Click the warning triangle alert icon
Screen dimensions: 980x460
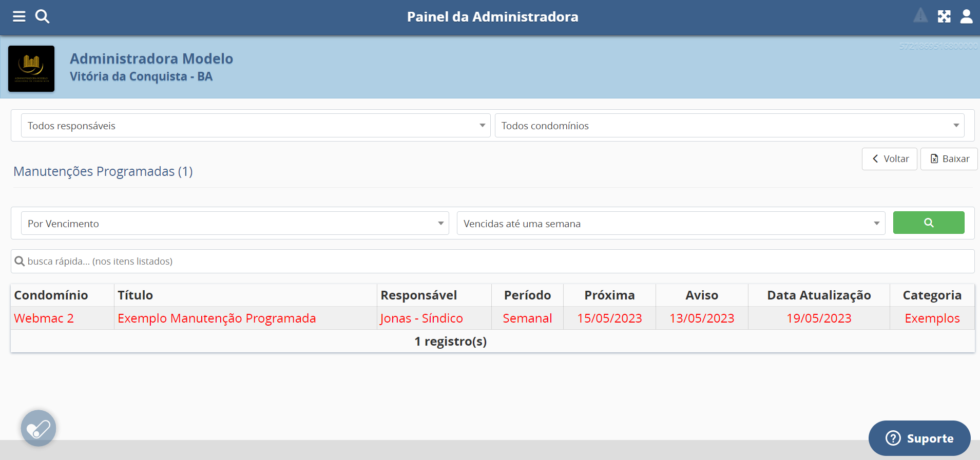(920, 16)
